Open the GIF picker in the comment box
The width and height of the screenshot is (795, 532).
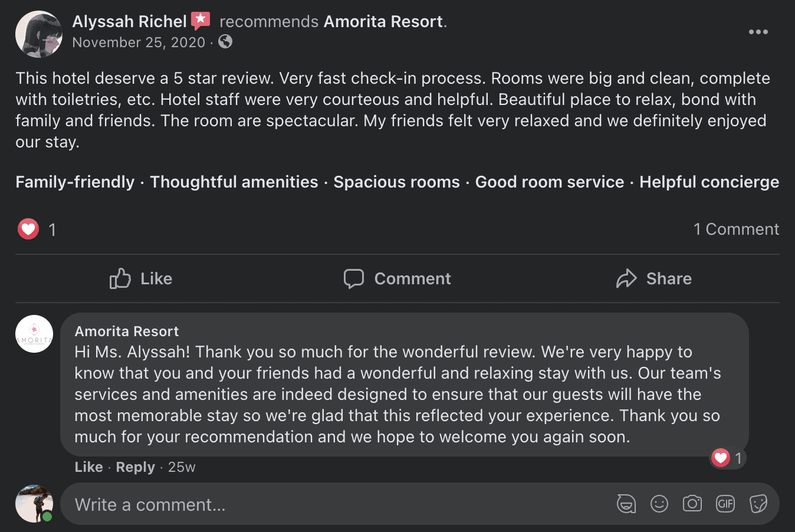[725, 504]
